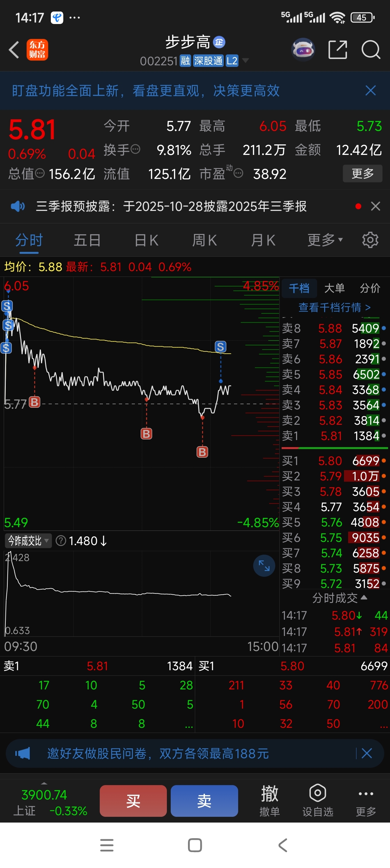The image size is (390, 868).
Task: Tap the megaphone icon in the invite banner
Action: (x=23, y=753)
